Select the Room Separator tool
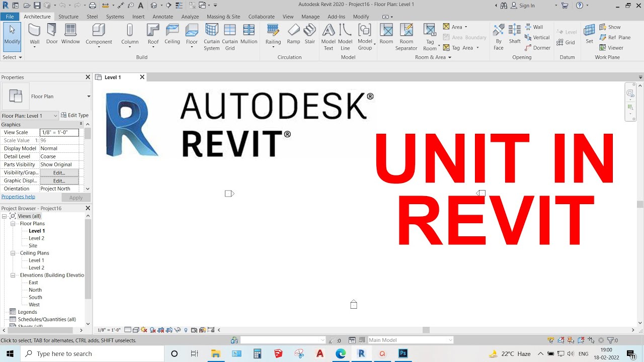644x362 pixels. (x=407, y=37)
